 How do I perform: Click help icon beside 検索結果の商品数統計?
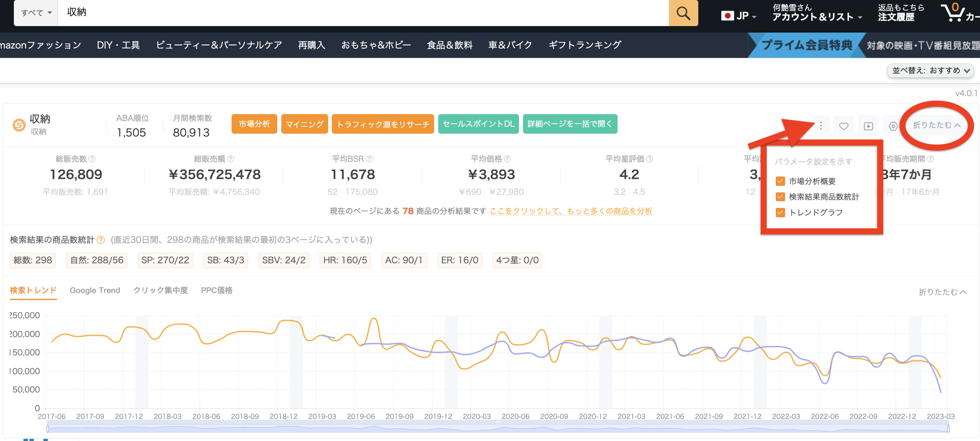tap(101, 240)
